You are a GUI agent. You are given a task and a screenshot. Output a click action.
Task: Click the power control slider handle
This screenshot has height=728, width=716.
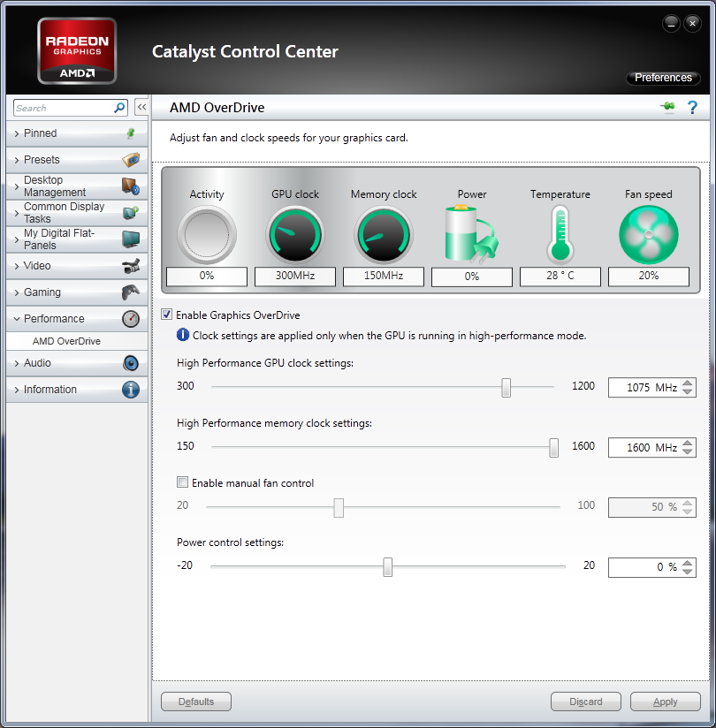pyautogui.click(x=387, y=567)
